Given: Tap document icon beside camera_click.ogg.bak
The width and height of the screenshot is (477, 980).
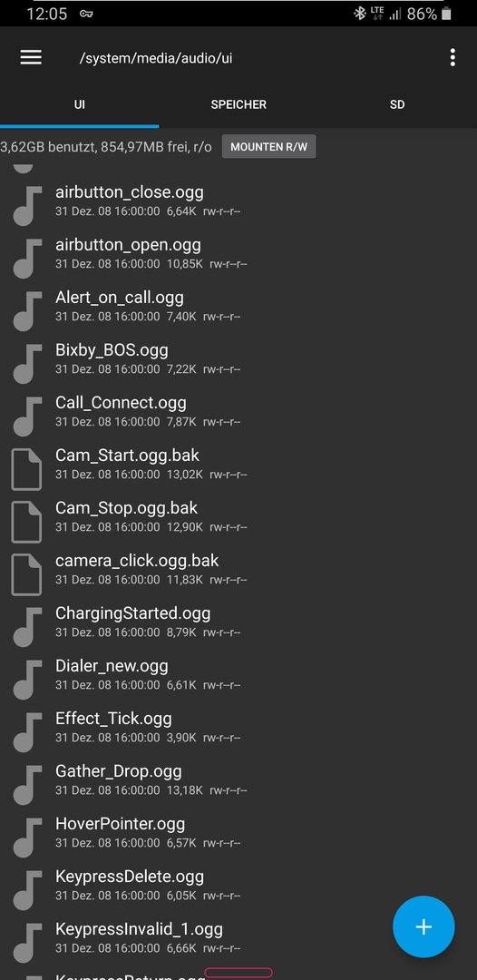Looking at the screenshot, I should [27, 574].
